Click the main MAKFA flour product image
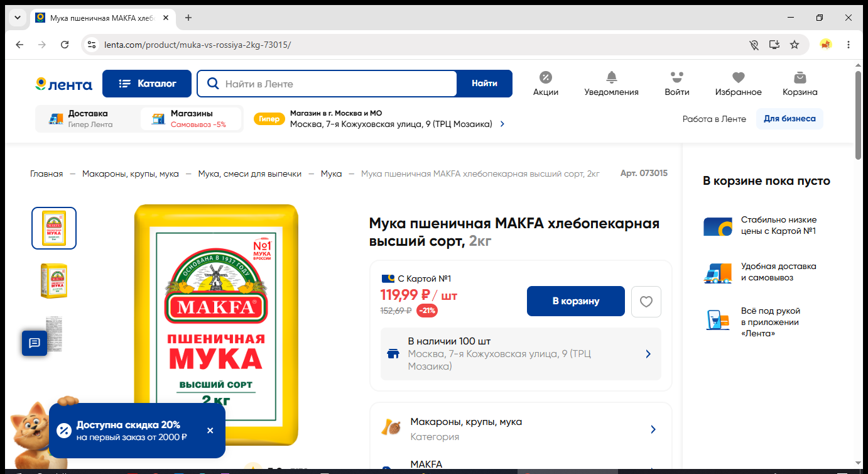 pos(216,324)
